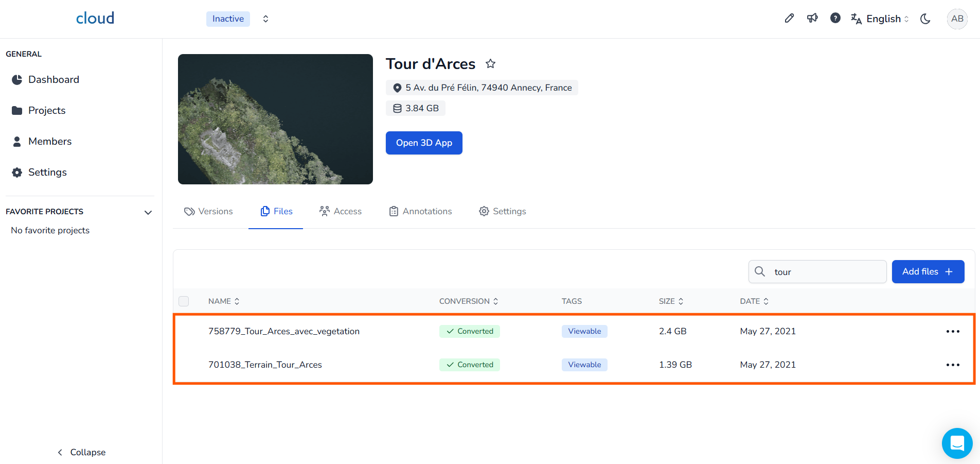The height and width of the screenshot is (464, 980).
Task: Open the AB user avatar menu
Action: [x=957, y=19]
